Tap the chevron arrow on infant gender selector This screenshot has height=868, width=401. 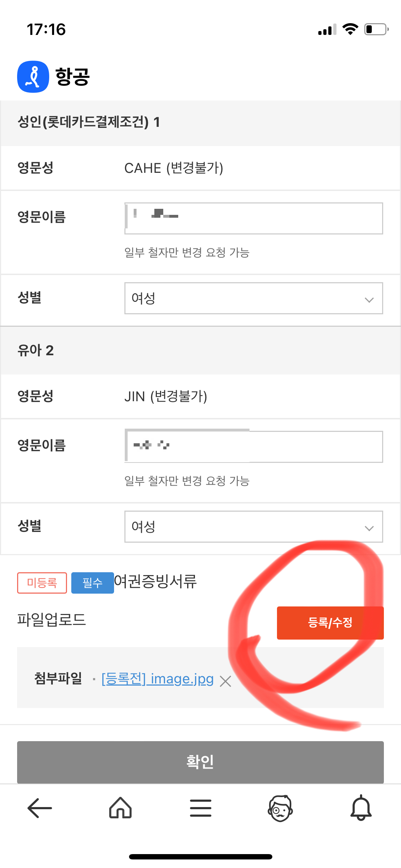(369, 528)
